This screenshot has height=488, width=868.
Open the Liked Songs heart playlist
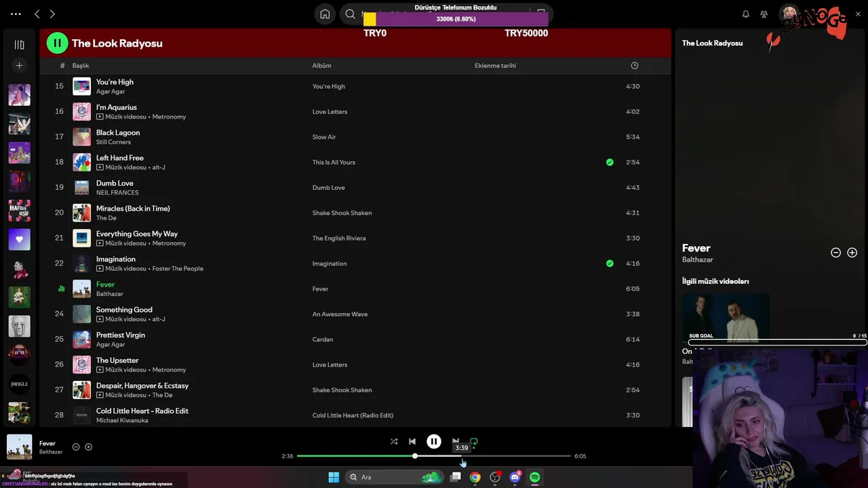pyautogui.click(x=19, y=239)
